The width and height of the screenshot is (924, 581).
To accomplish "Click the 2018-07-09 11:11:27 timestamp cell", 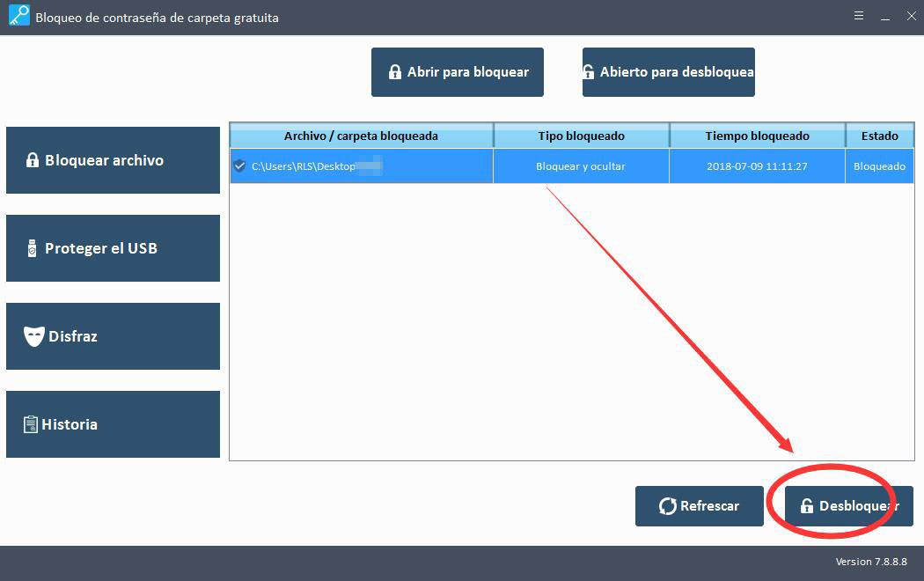I will pyautogui.click(x=757, y=166).
